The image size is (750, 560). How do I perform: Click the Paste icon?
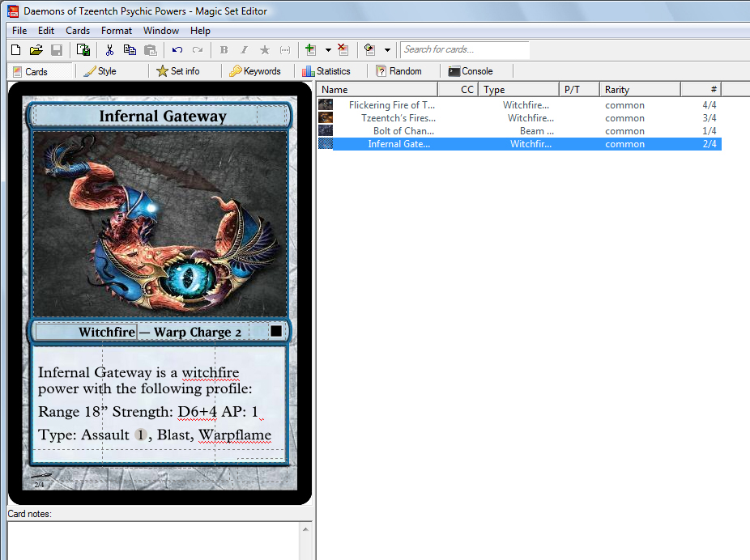[150, 49]
